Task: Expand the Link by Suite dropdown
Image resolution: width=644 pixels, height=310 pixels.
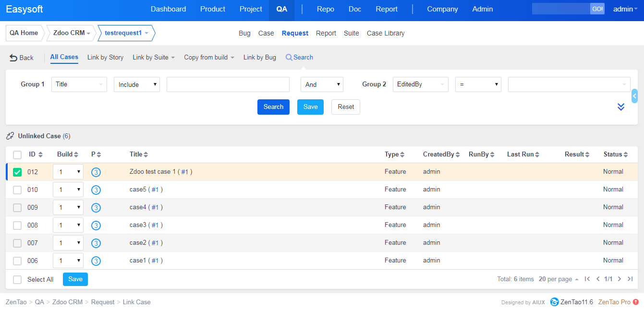Action: point(153,58)
